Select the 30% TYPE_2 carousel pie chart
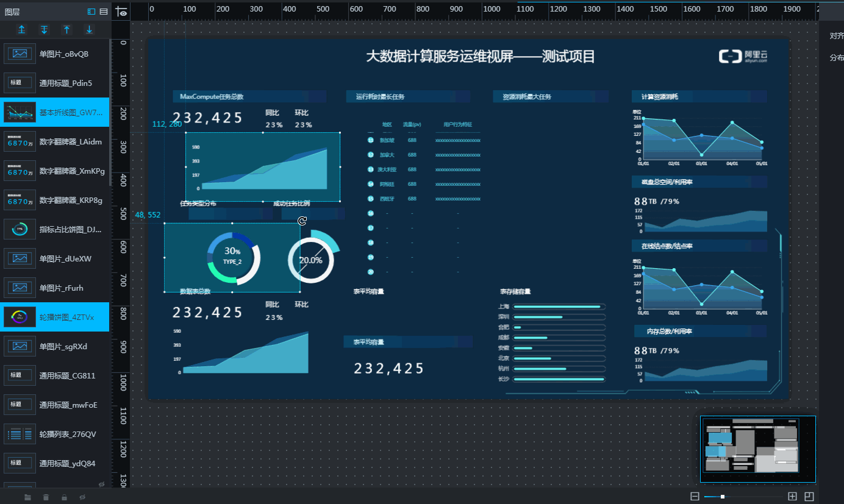844x504 pixels. tap(233, 257)
